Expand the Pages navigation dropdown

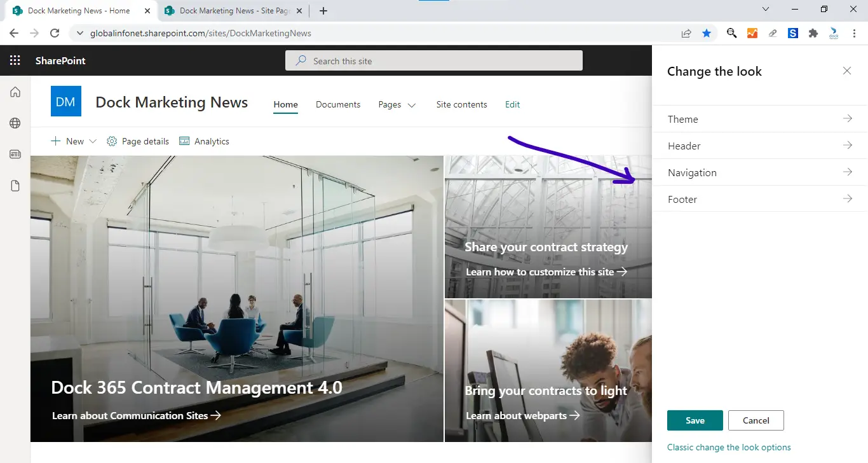tap(412, 105)
